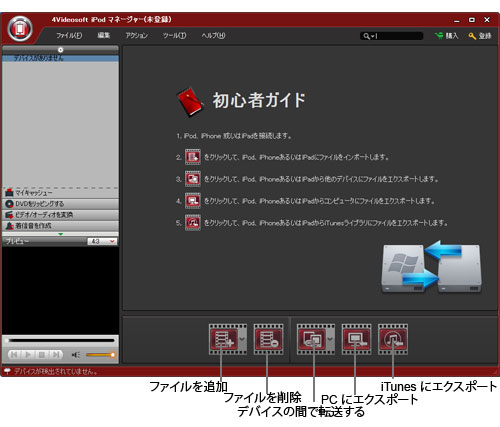Click the transfer between devices button

312,339
